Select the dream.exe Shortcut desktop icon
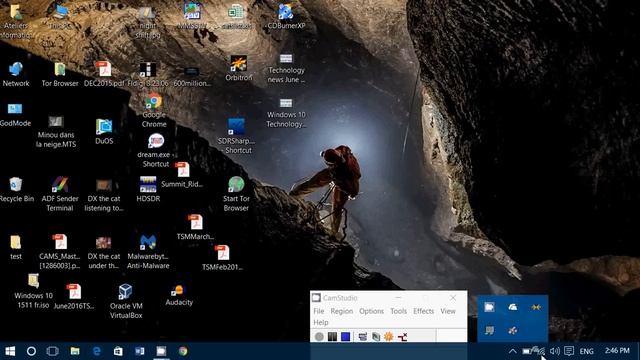The height and width of the screenshot is (360, 640). click(x=156, y=150)
